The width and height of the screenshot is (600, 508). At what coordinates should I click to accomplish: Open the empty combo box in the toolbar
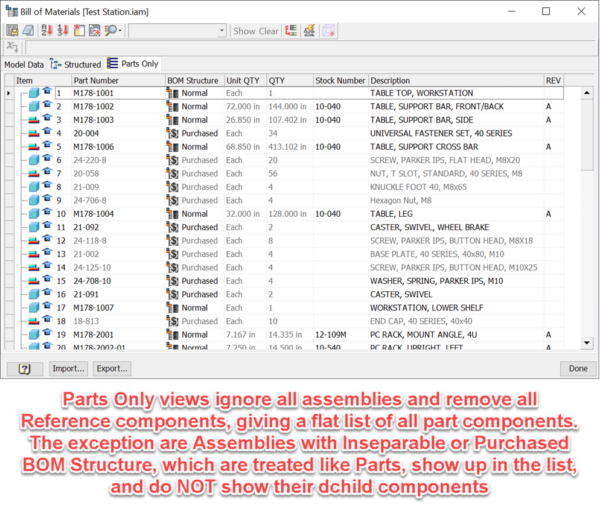click(177, 31)
